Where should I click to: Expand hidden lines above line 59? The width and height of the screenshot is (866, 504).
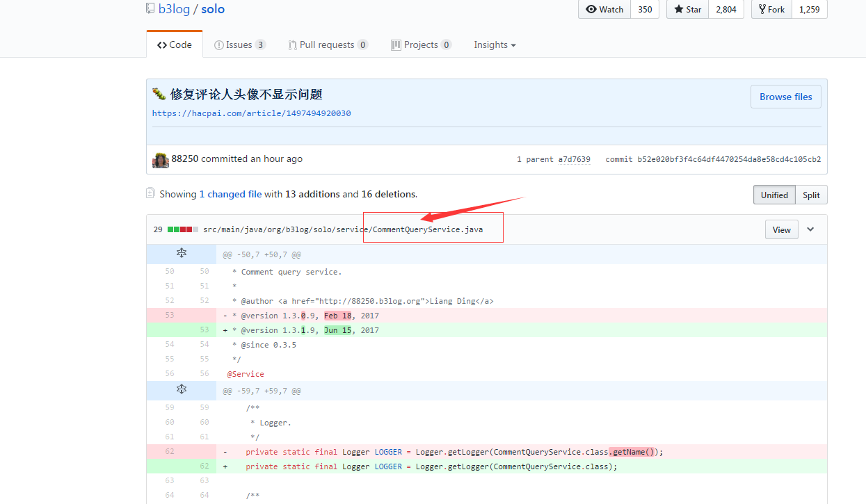click(181, 390)
